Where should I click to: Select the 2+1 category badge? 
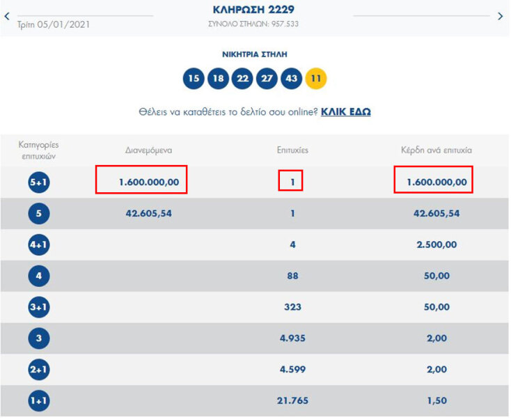click(38, 370)
